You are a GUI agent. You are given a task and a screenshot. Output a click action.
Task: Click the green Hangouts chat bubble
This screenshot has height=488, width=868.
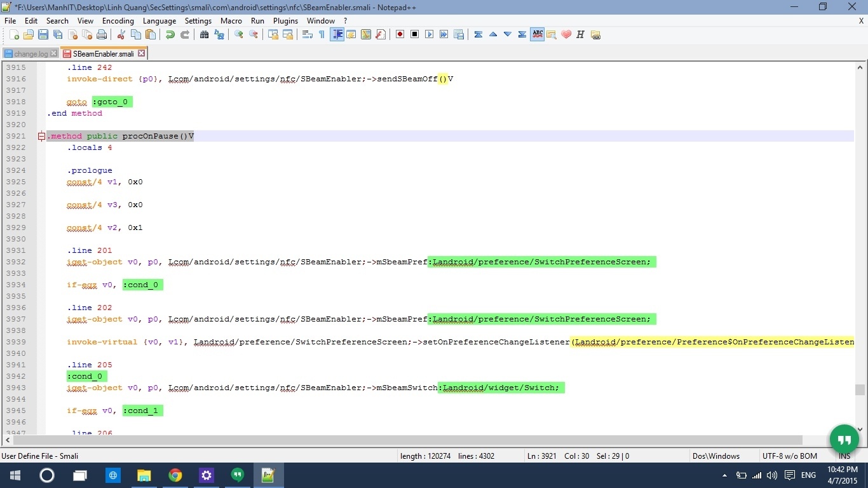tap(844, 439)
